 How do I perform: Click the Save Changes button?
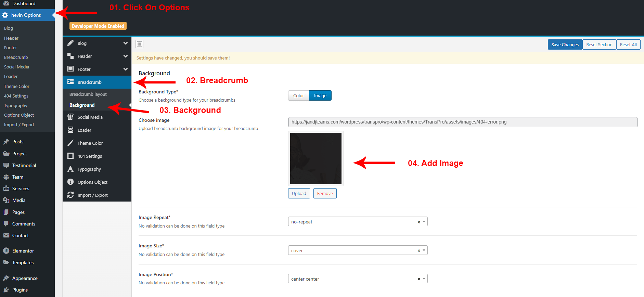click(565, 44)
